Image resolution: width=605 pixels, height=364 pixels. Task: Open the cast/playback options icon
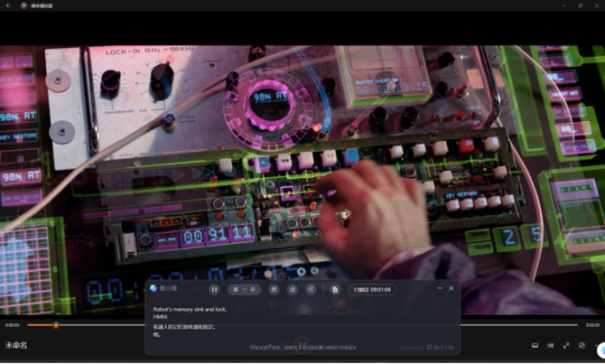[x=582, y=345]
